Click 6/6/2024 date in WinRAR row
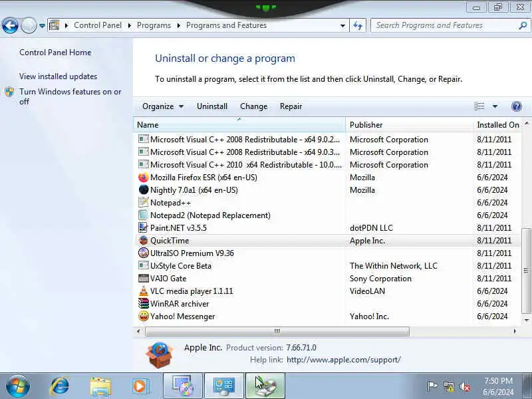 click(x=492, y=304)
